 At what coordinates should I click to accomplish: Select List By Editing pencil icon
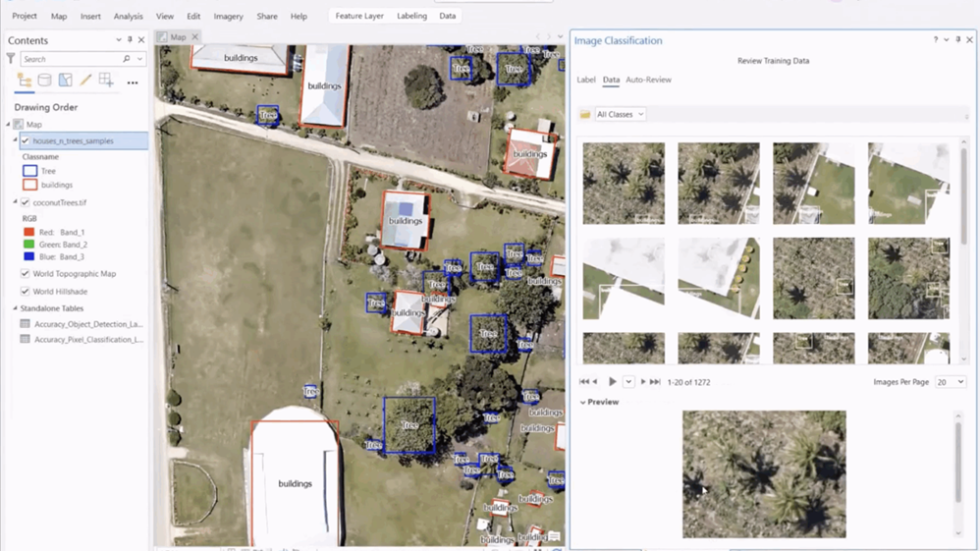tap(85, 81)
